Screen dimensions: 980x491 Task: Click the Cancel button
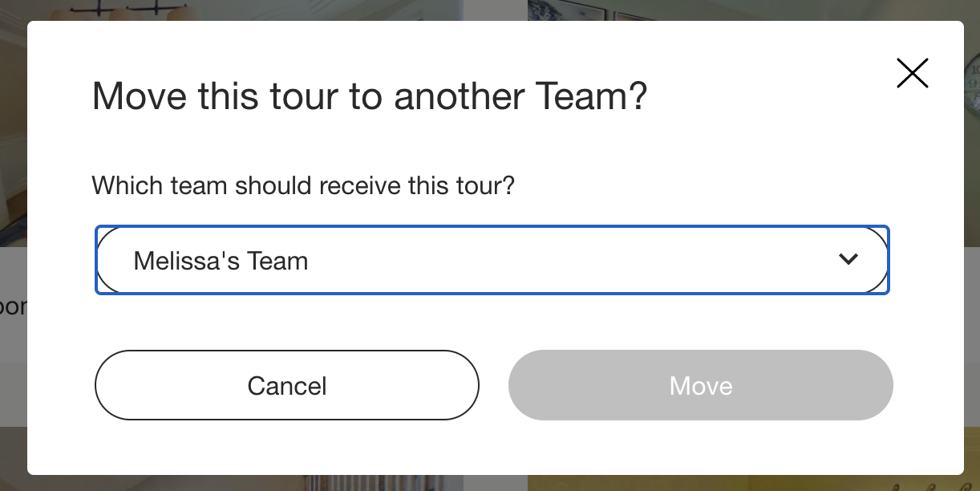tap(286, 385)
